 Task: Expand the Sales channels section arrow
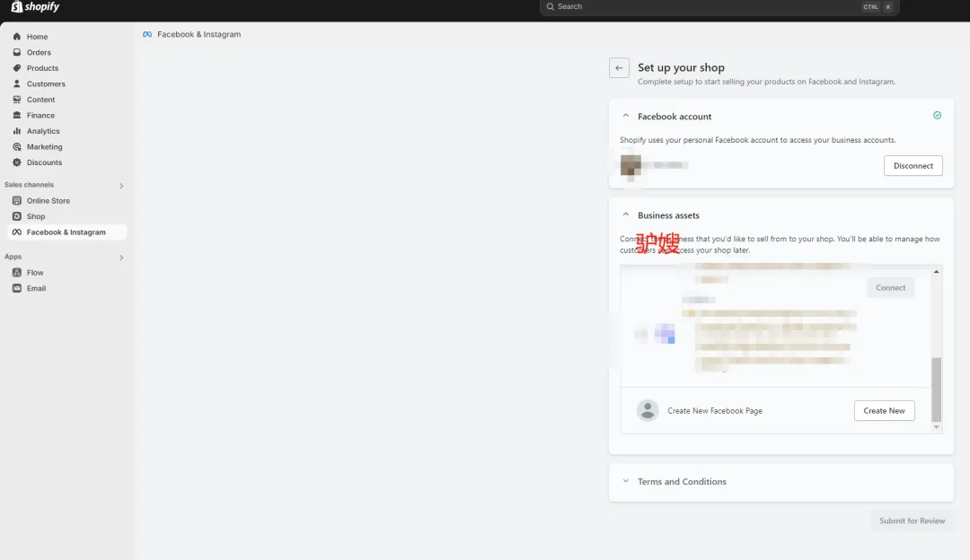pos(121,186)
